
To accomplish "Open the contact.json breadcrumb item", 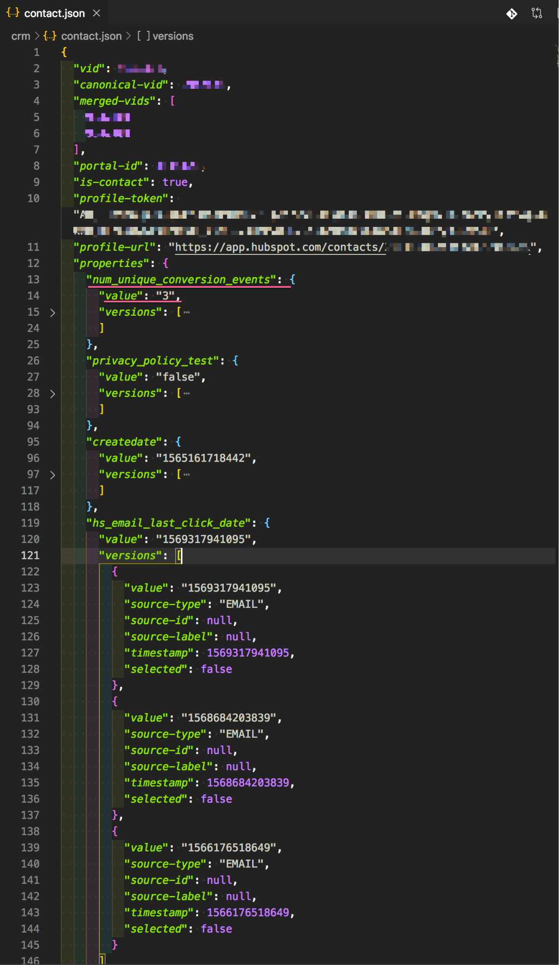I will (x=91, y=36).
